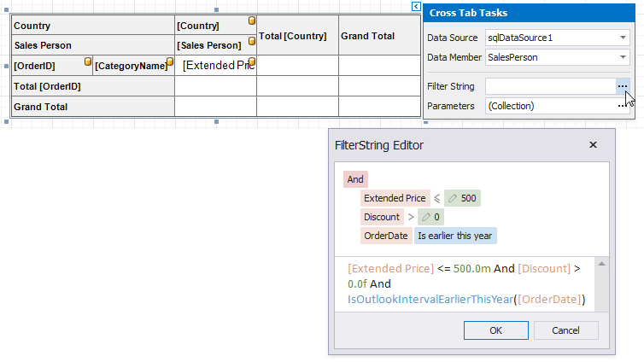The height and width of the screenshot is (362, 644).
Task: Click the Extended Price field in the filter tree
Action: coord(395,198)
